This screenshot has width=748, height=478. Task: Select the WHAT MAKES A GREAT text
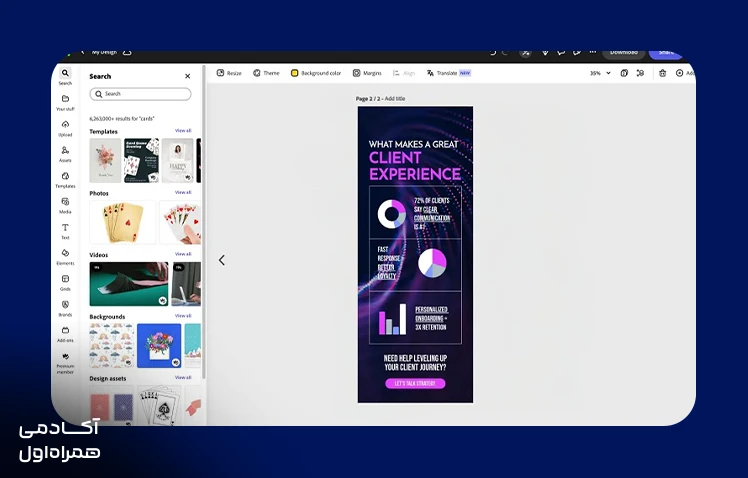pyautogui.click(x=413, y=144)
